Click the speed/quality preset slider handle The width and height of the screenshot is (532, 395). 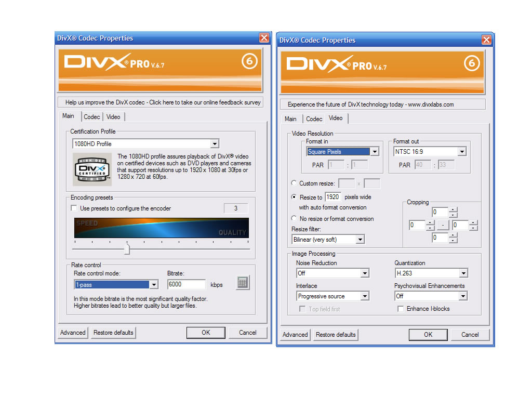coord(127,249)
